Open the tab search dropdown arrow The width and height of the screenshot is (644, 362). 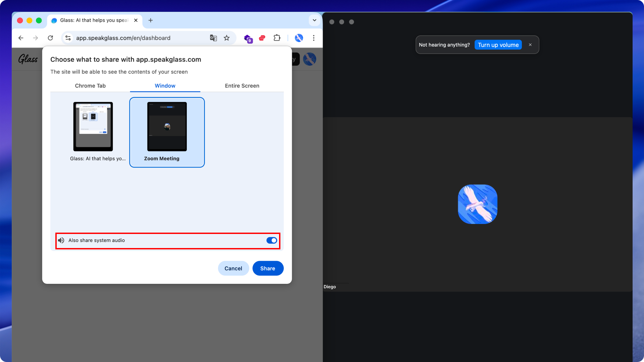(x=314, y=20)
